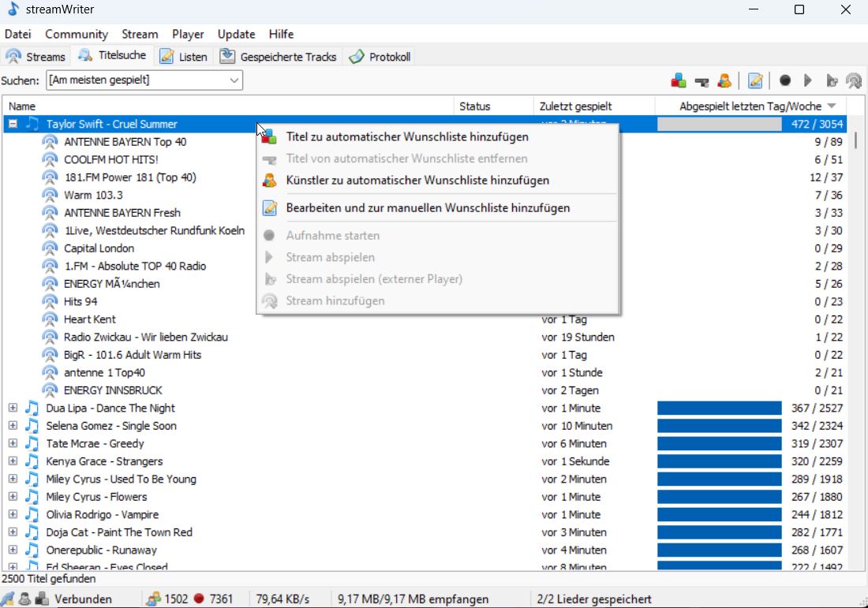Open the Community menu
This screenshot has width=868, height=608.
click(77, 34)
